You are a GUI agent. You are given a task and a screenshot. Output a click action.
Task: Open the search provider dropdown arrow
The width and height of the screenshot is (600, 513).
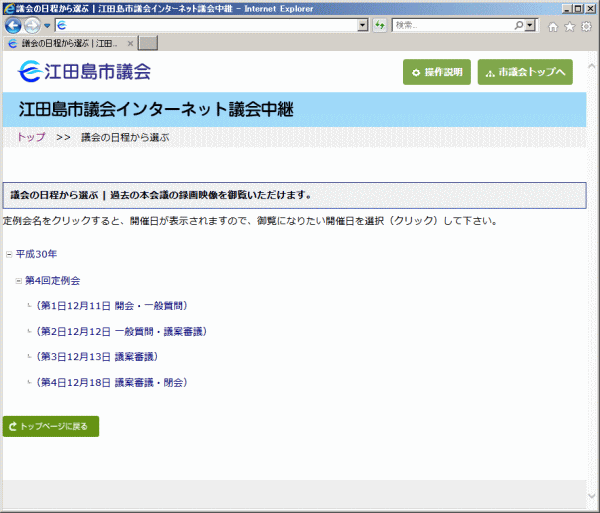point(530,25)
